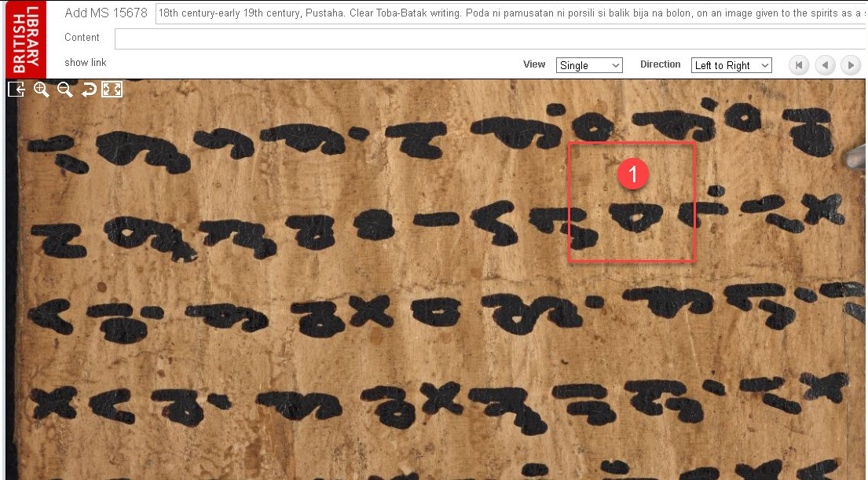868x480 pixels.
Task: Go to the next page arrow
Action: click(x=851, y=64)
